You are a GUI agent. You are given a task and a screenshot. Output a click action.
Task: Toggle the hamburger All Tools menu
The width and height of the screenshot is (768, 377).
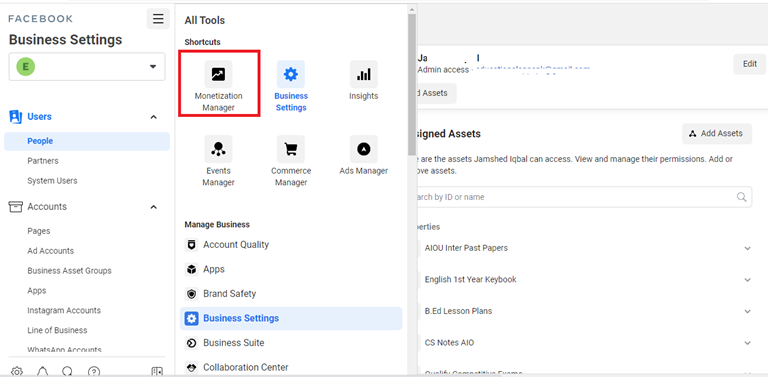coord(158,19)
